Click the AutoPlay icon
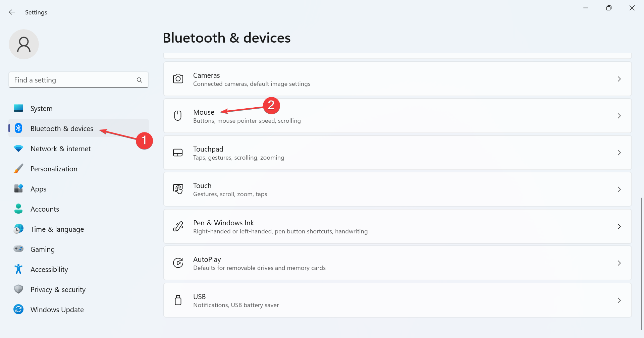Screen dimensions: 644x338 pos(178,263)
